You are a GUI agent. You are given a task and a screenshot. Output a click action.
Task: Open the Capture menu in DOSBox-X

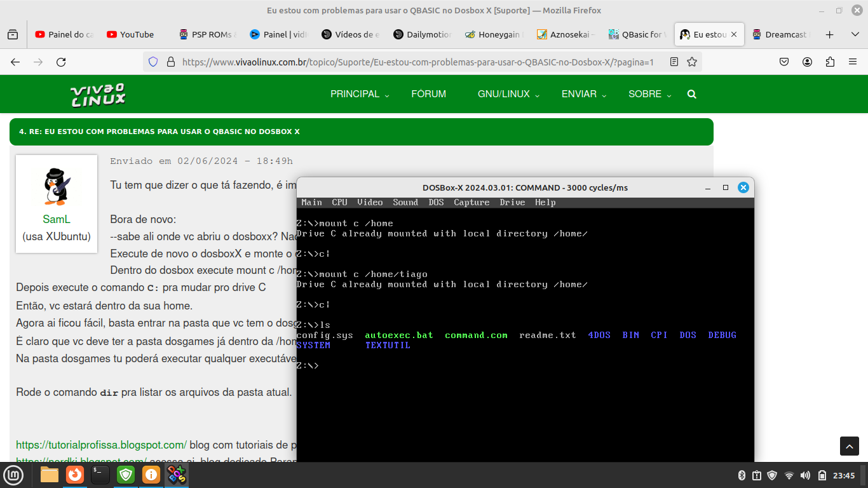(x=471, y=202)
